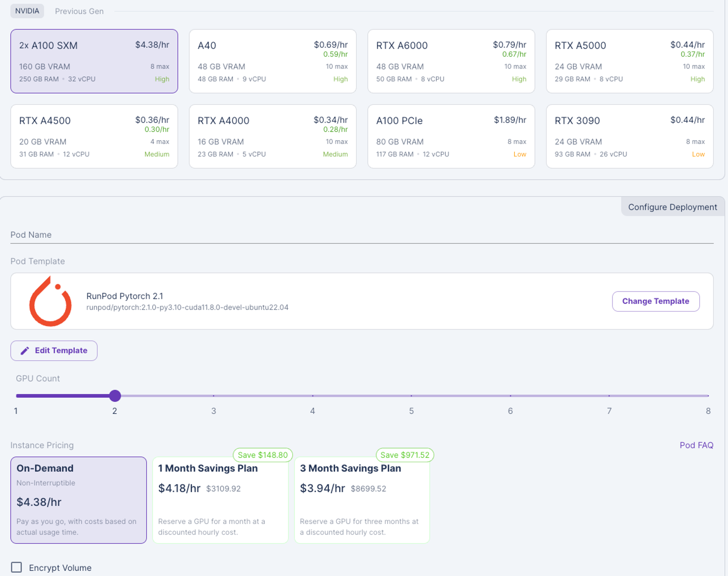Screen dimensions: 728x576
Task: Select the On-Demand pricing option
Action: click(x=78, y=500)
